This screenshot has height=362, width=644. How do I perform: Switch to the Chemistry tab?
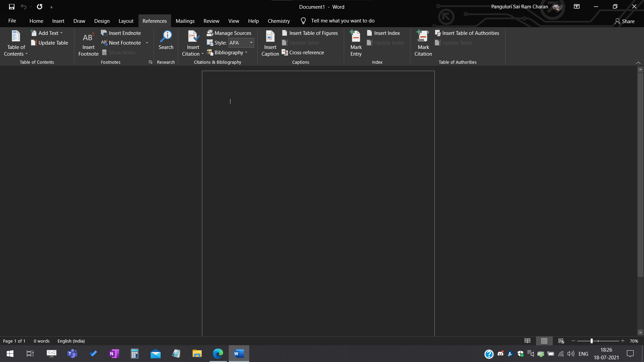coord(278,21)
